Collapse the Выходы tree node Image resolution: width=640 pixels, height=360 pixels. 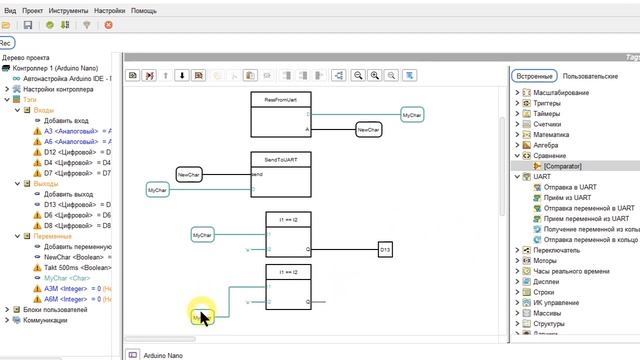(18, 184)
